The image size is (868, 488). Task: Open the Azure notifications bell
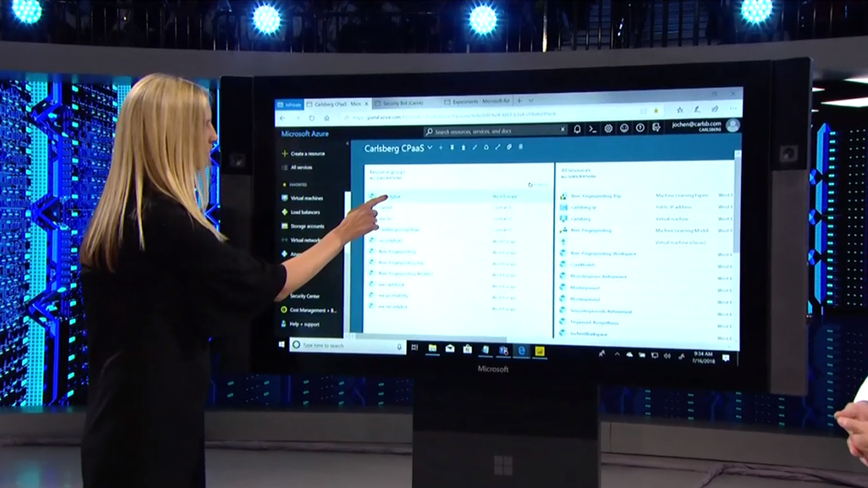[576, 129]
